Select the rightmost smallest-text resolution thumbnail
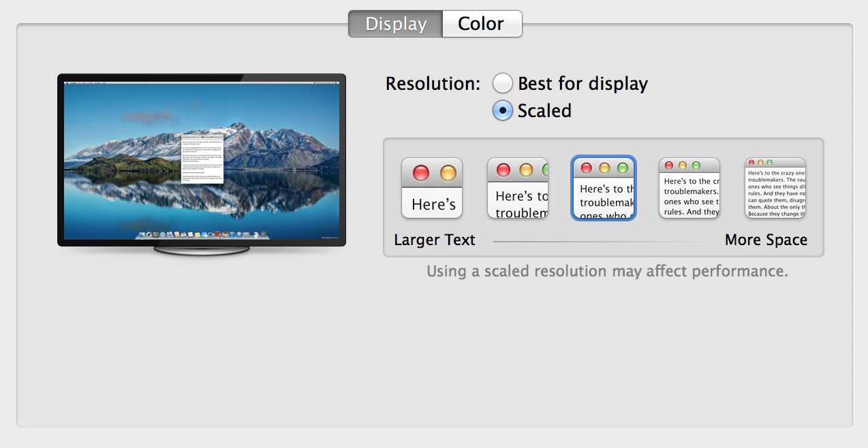This screenshot has width=868, height=448. (x=775, y=189)
